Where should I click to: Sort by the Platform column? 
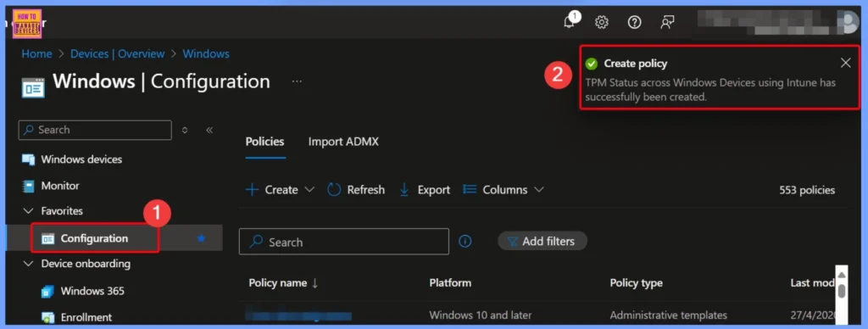450,283
